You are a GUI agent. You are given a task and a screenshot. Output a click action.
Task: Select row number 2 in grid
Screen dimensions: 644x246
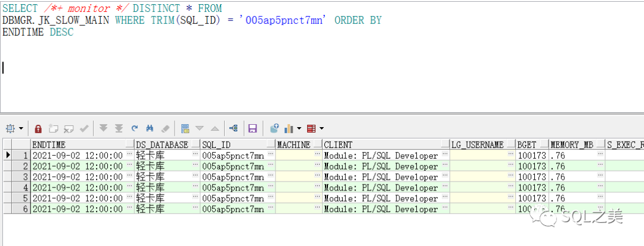point(21,166)
